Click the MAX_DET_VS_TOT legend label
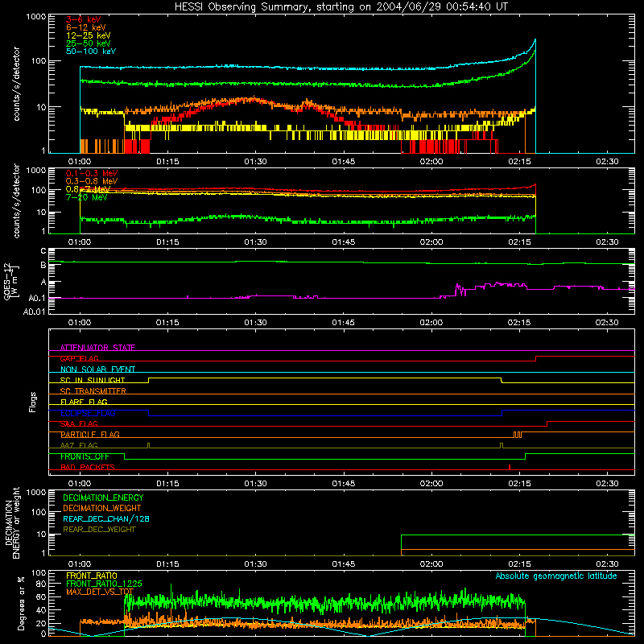 (x=100, y=592)
